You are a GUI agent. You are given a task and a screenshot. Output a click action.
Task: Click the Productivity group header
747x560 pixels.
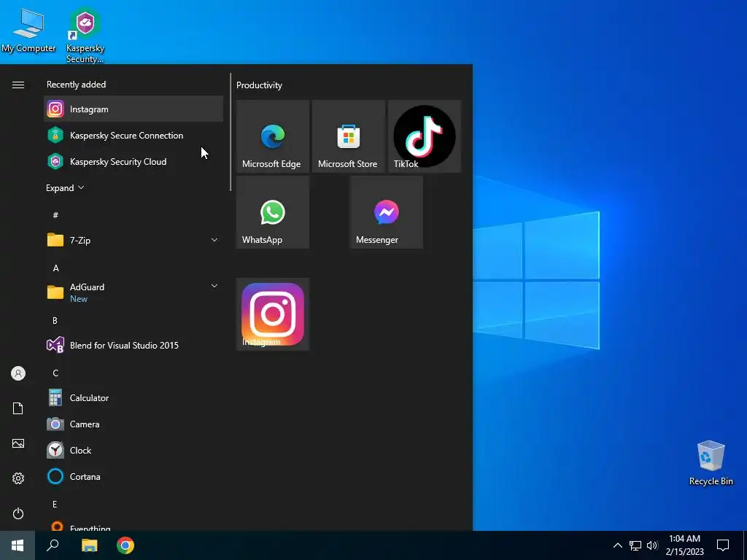(259, 85)
